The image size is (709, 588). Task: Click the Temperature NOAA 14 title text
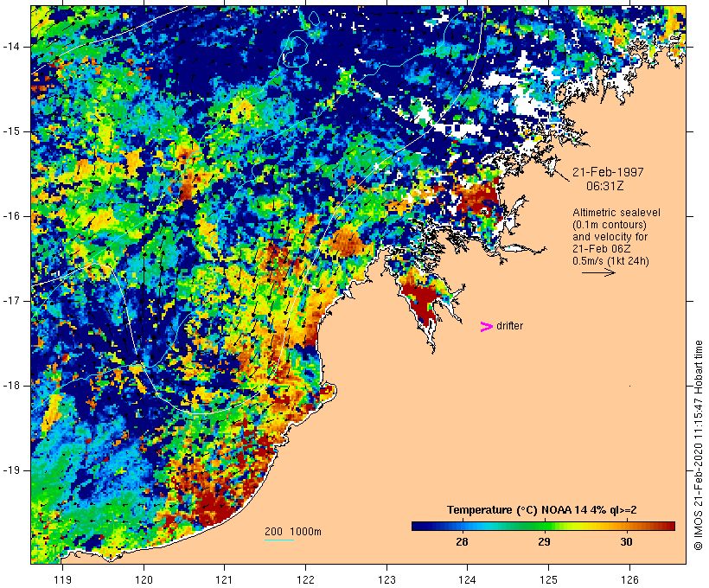tap(542, 510)
